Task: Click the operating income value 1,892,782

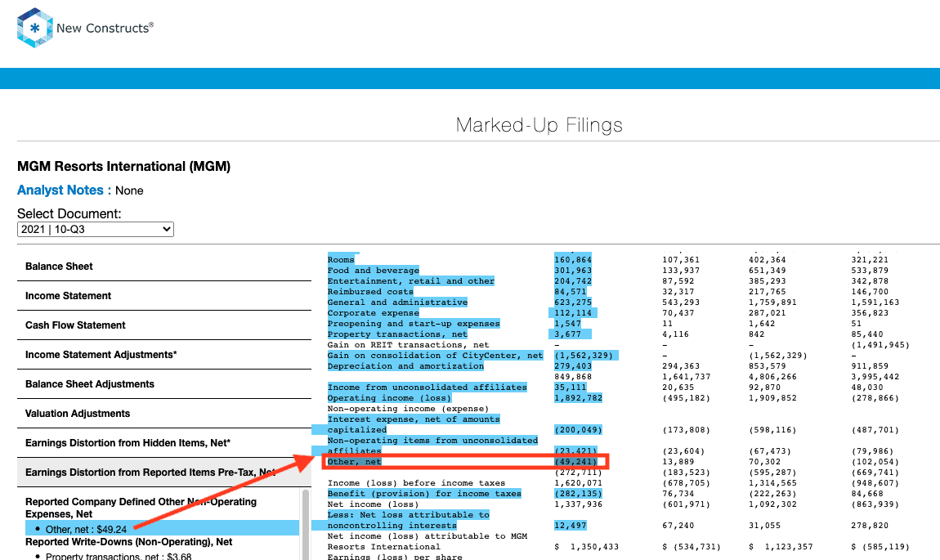Action: click(x=578, y=398)
